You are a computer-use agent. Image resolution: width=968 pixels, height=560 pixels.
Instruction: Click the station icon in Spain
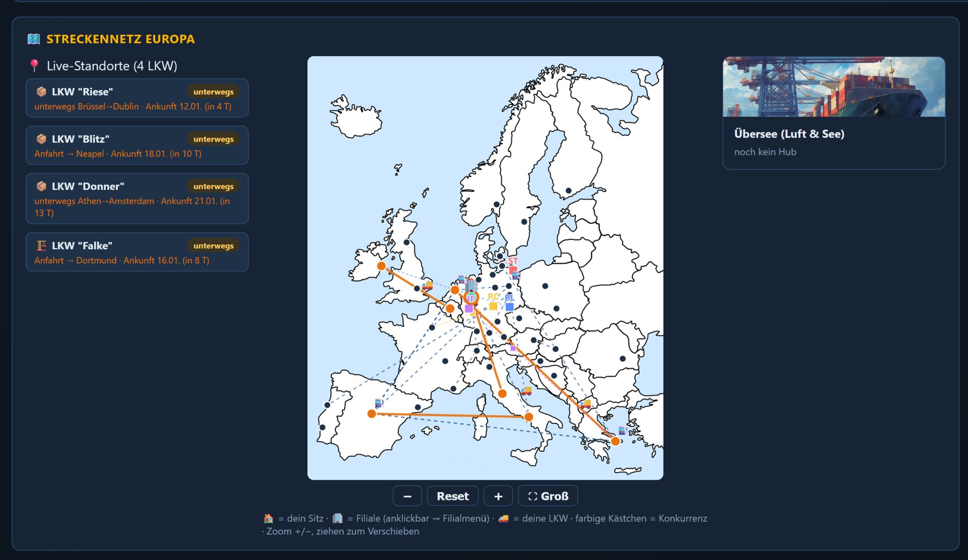click(x=379, y=403)
